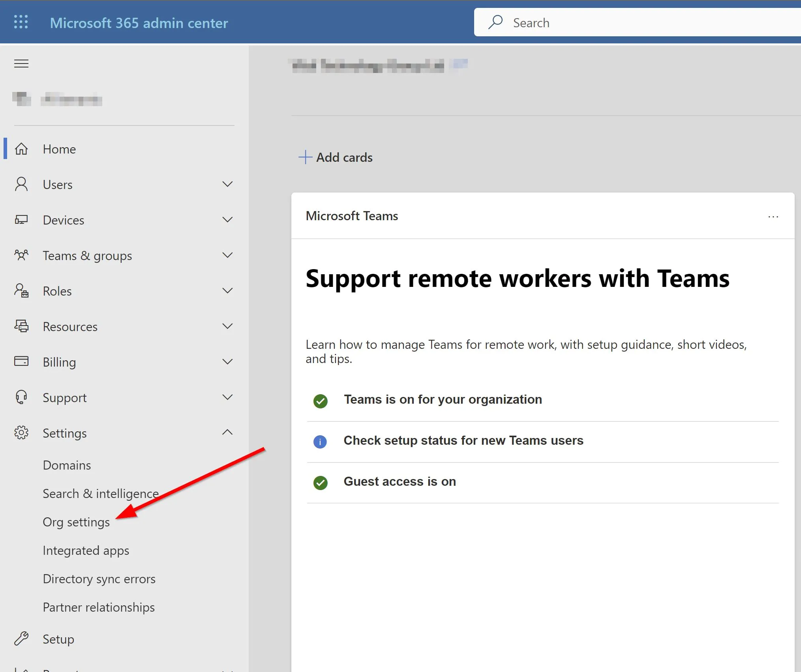
Task: Collapse the Settings section chevron
Action: click(227, 432)
